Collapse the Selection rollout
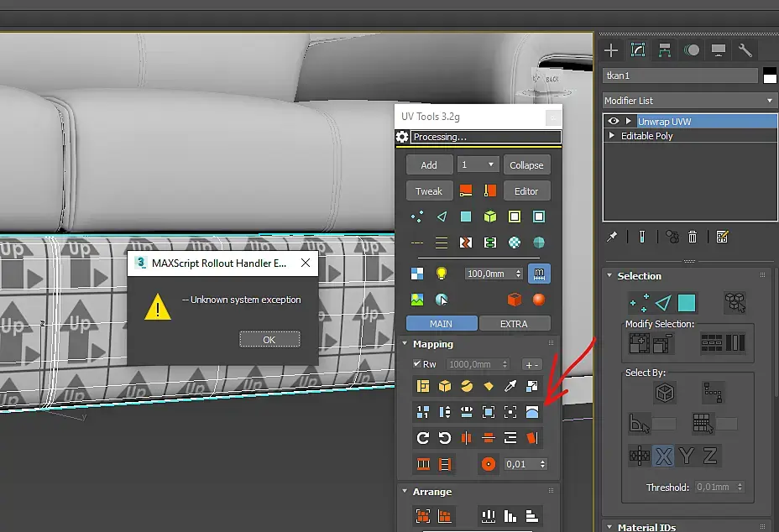The image size is (779, 532). [609, 276]
